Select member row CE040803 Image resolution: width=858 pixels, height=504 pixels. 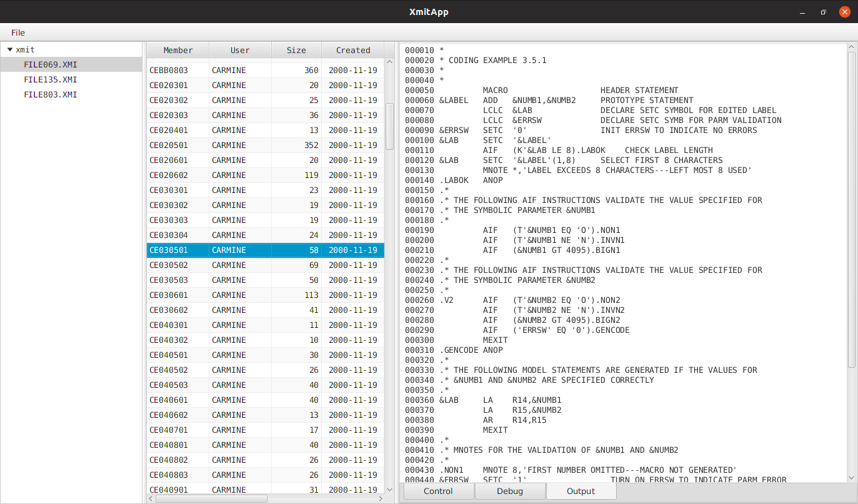point(266,475)
